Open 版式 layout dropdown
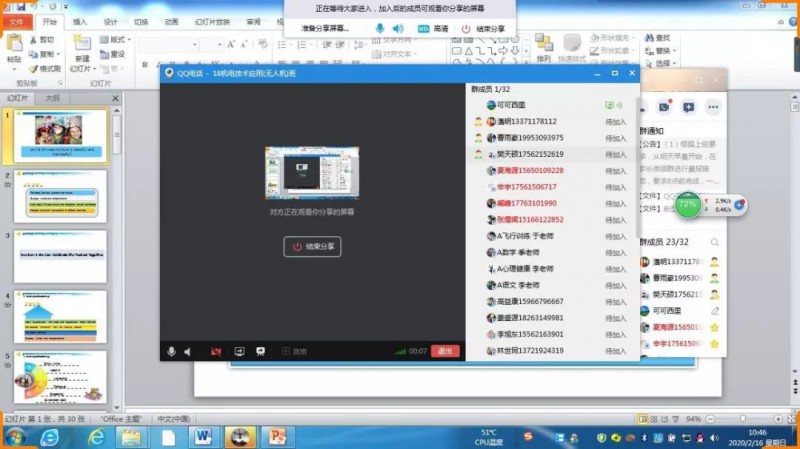Viewport: 800px width, 449px height. pos(115,40)
